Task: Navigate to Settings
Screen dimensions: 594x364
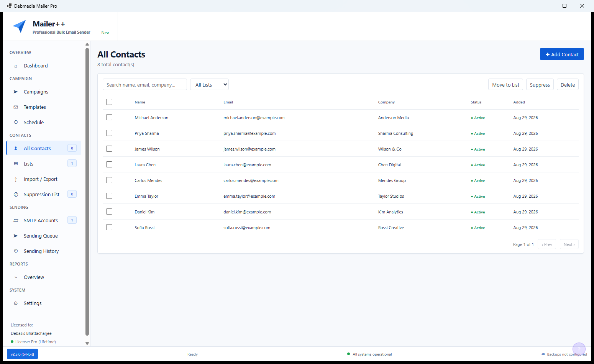Action: pyautogui.click(x=44, y=303)
